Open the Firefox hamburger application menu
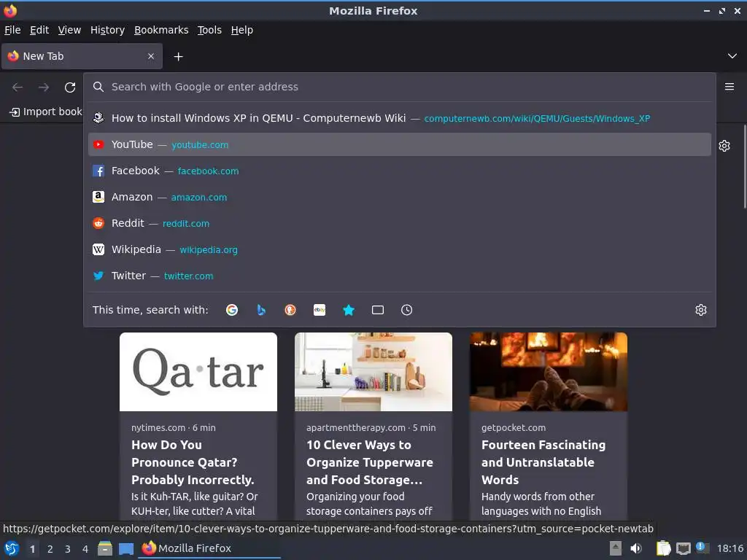The width and height of the screenshot is (747, 560). [x=729, y=87]
